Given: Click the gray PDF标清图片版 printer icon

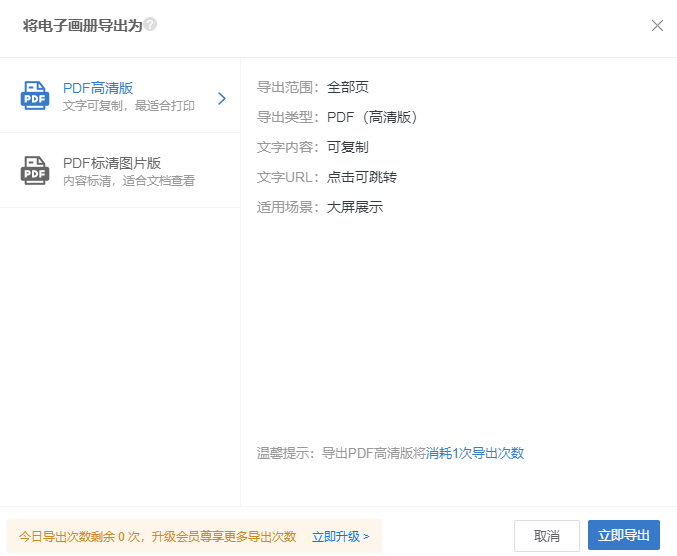Looking at the screenshot, I should click(x=35, y=171).
